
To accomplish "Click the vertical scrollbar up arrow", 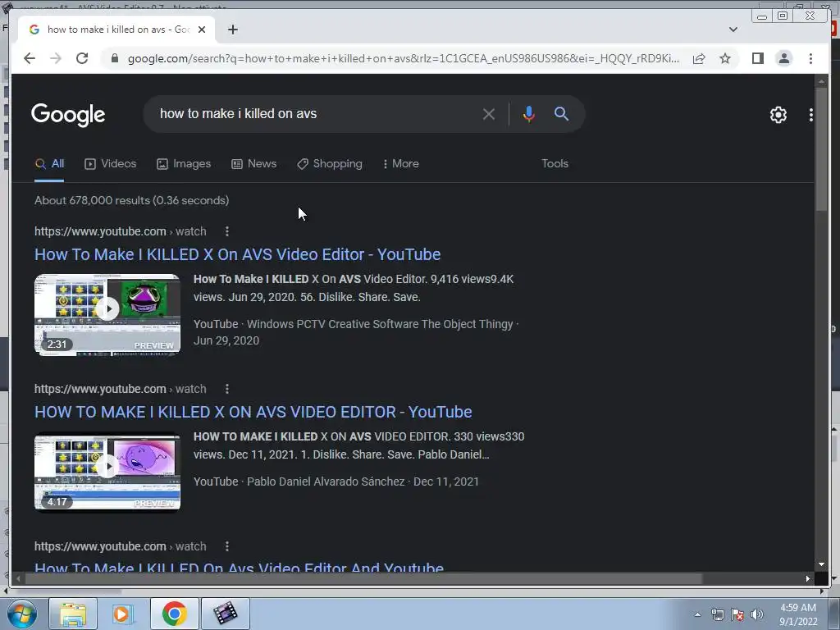I will (821, 82).
